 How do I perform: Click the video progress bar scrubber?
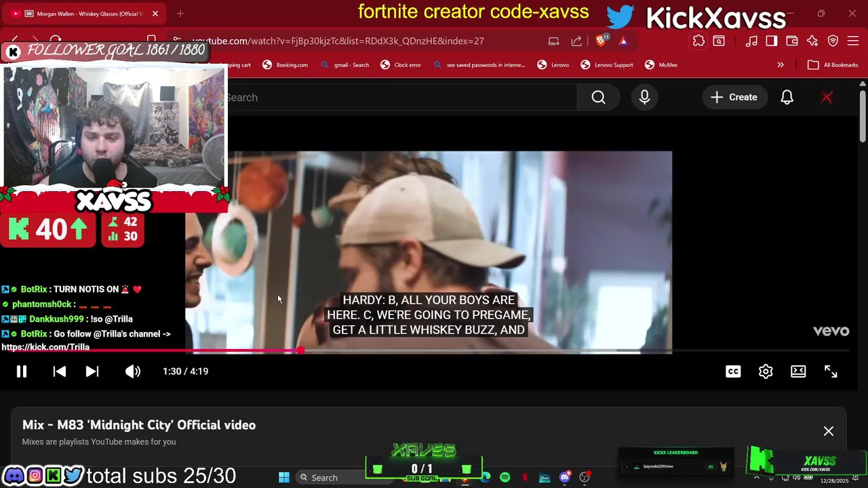(x=300, y=350)
